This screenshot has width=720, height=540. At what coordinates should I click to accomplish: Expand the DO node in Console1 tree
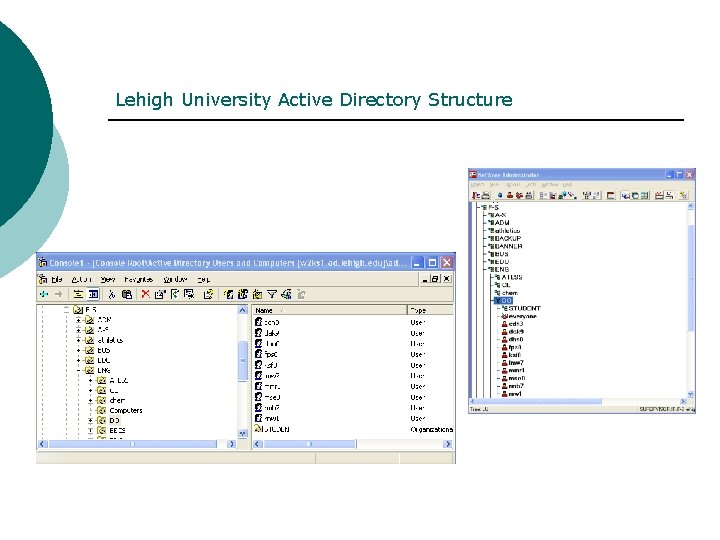tap(90, 421)
